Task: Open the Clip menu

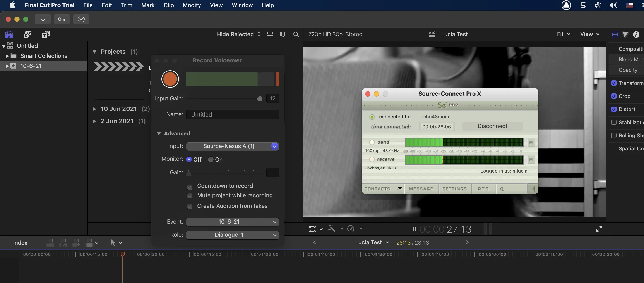Action: point(169,5)
